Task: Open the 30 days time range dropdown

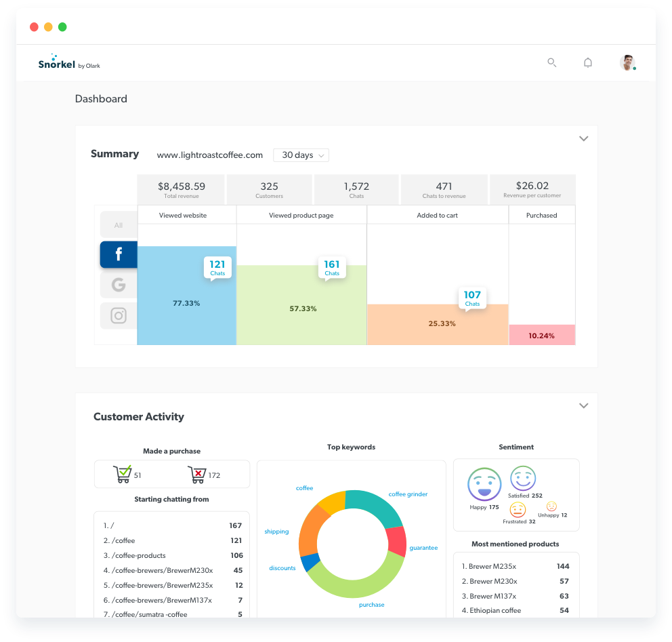Action: pos(300,155)
